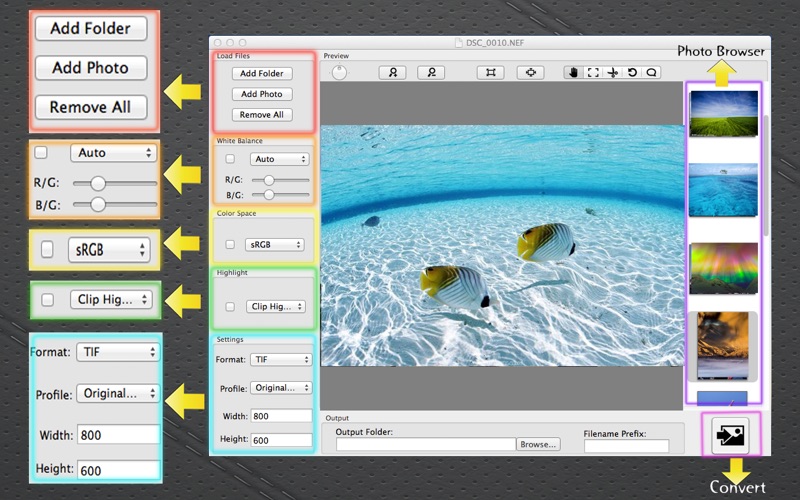Screen dimensions: 800x500
Task: Click the last icon in the preview tool group
Action: (652, 72)
